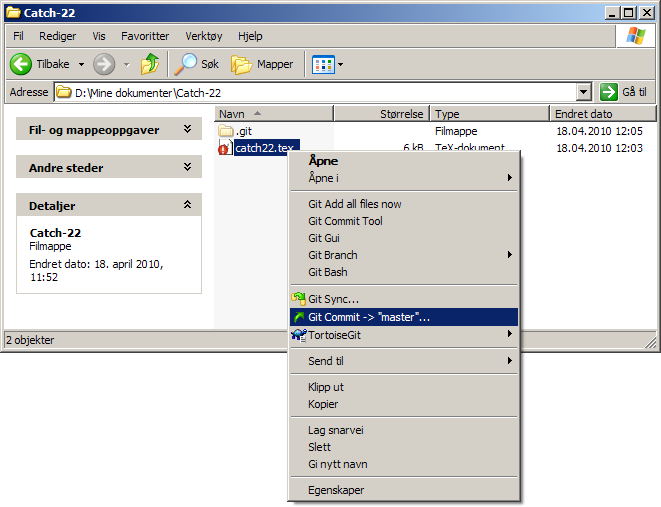Sort by the Endret dato column header
The height and width of the screenshot is (507, 661).
(603, 114)
